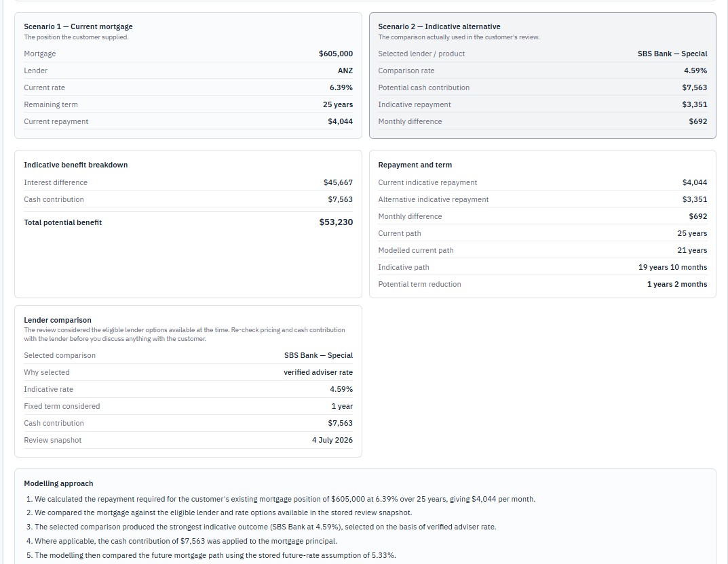Select $692 in the Repayment and term card
Viewport: 728px width, 564px height.
[698, 217]
